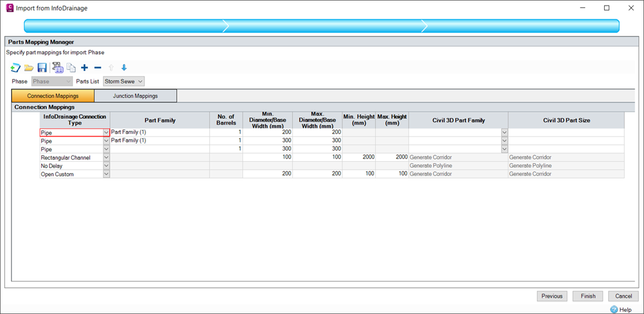Click Max. Diameter/Base Width column header

coord(317,120)
